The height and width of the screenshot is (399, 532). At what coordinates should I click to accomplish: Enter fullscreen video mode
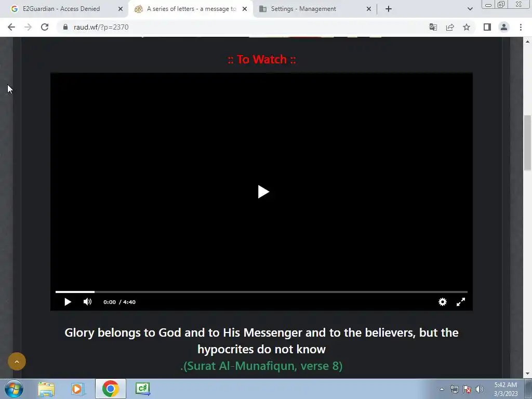pos(461,302)
